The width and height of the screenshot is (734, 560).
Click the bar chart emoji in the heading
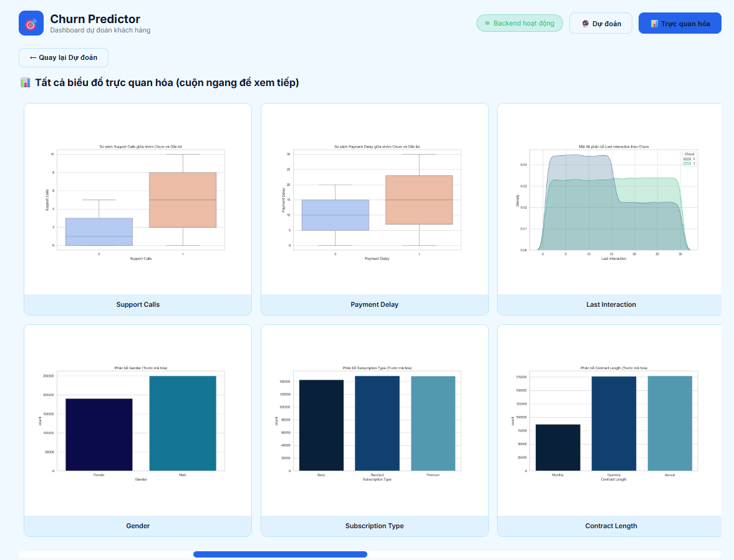[26, 83]
